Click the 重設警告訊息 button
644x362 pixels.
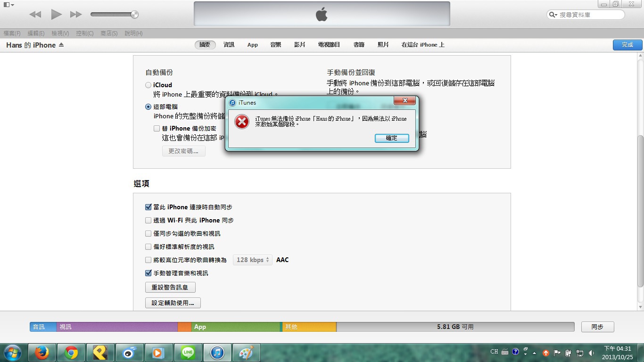coord(170,287)
